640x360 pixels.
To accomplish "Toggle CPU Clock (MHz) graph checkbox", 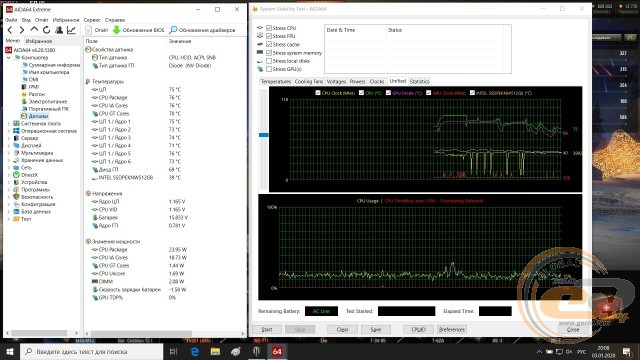I will click(318, 93).
